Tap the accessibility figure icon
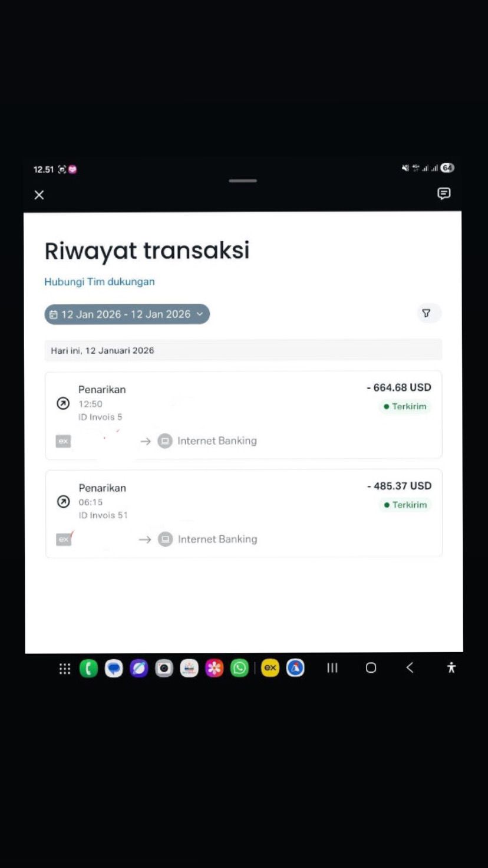Screen dimensions: 488x868 point(451,668)
